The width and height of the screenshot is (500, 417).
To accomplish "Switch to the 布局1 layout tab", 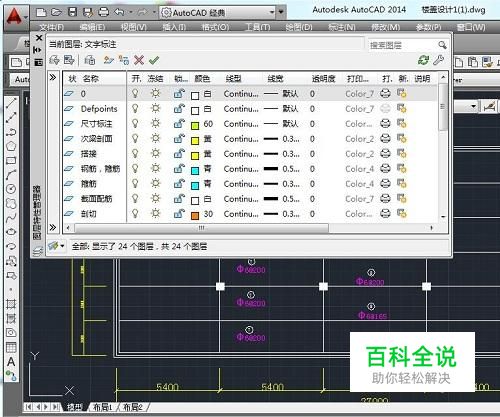I will (103, 407).
